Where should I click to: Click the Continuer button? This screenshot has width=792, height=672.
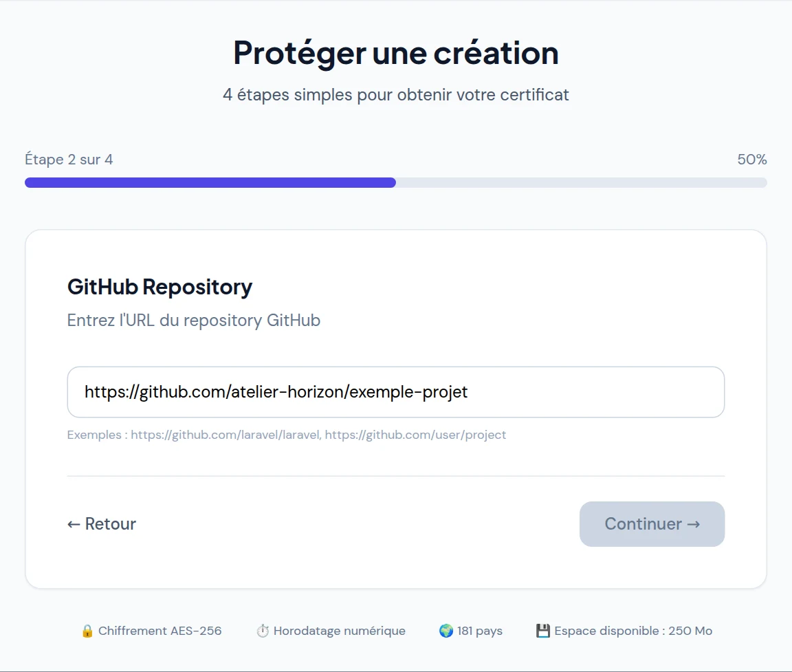[652, 524]
